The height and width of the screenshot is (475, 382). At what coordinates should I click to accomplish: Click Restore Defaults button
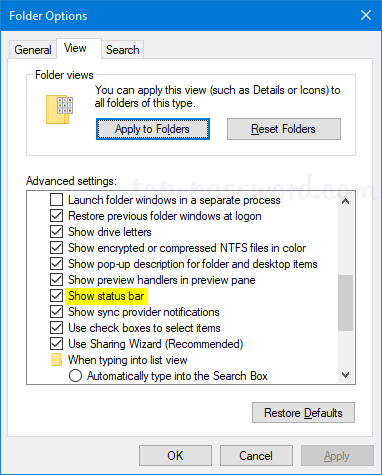point(303,413)
